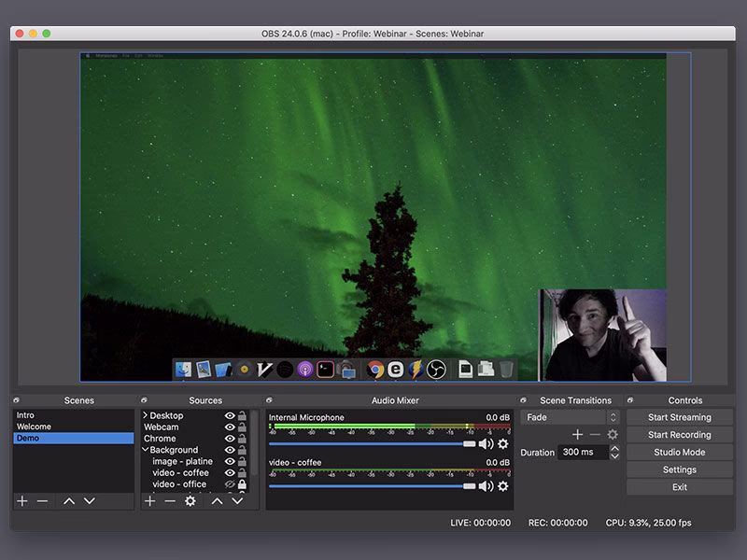Hide the Webcam source using its eye icon
This screenshot has height=560, width=747.
point(230,427)
